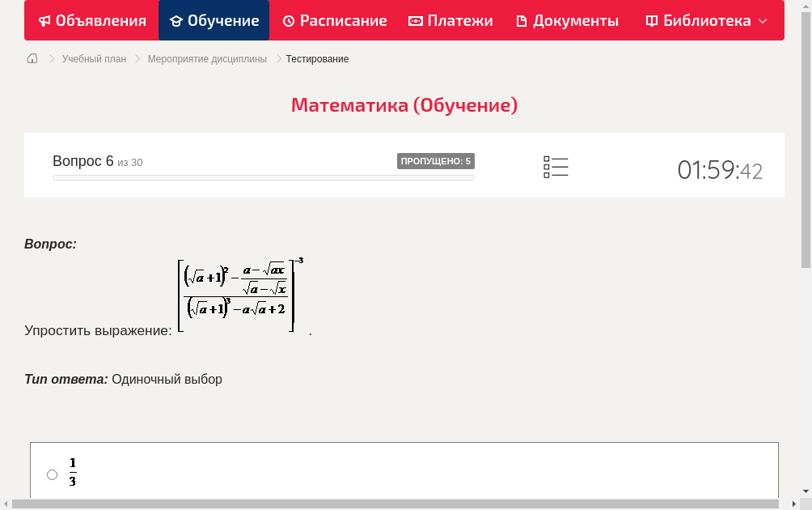Image resolution: width=812 pixels, height=510 pixels.
Task: Click the home icon in the breadcrumb
Action: [x=32, y=58]
